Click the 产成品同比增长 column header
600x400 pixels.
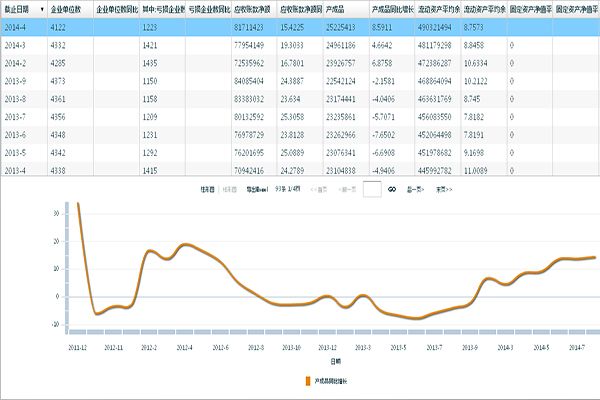pos(392,10)
